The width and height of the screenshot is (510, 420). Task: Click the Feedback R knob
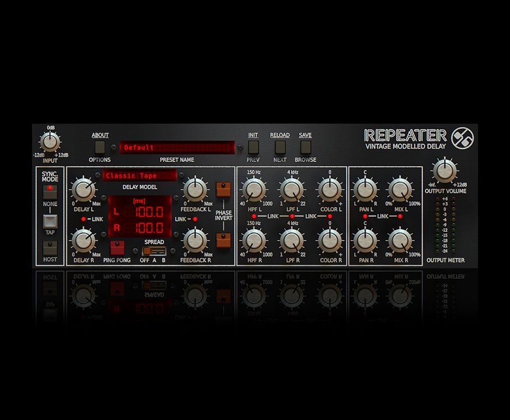click(x=193, y=241)
